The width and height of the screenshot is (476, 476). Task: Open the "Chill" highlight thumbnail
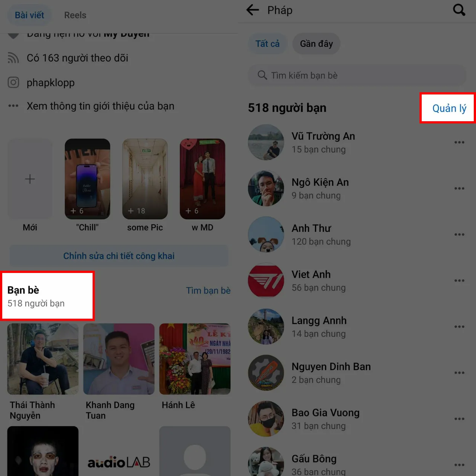pos(87,179)
